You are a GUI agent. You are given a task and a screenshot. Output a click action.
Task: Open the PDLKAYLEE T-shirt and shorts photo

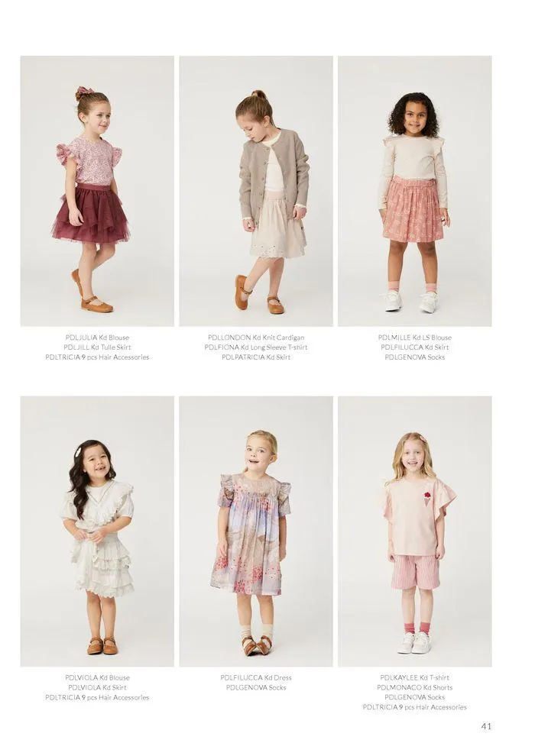tap(415, 531)
